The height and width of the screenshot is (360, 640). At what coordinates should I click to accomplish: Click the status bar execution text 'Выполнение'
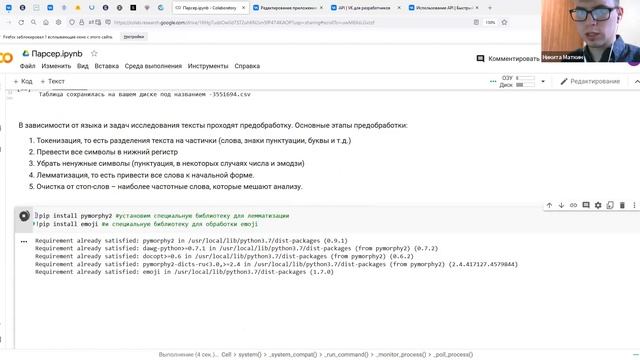click(x=189, y=355)
